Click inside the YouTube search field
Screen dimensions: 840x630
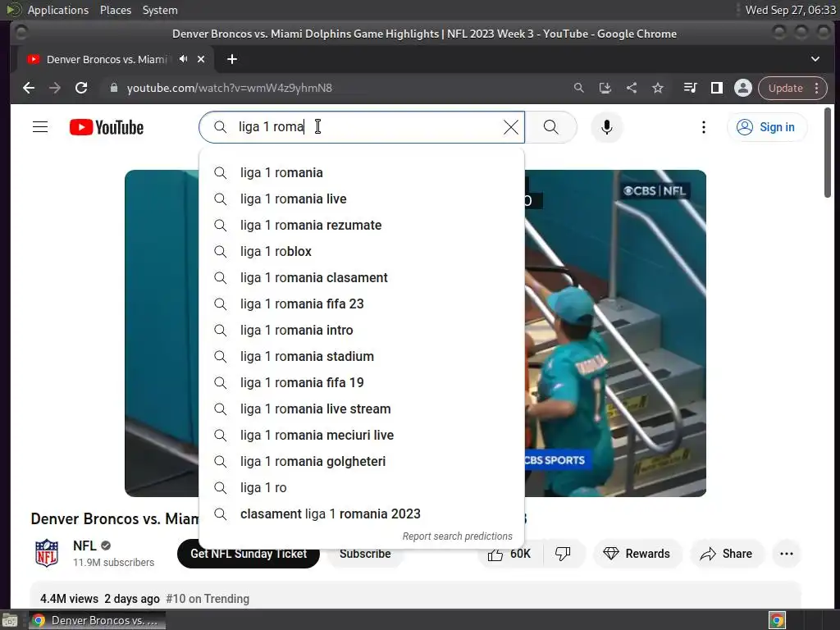tap(362, 127)
